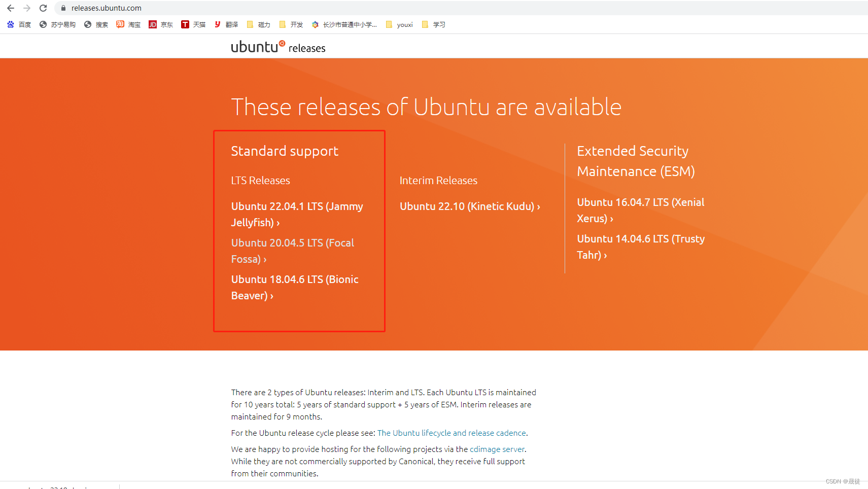Viewport: 868px width, 489px height.
Task: Click the ubuntu releases logo
Action: [278, 47]
